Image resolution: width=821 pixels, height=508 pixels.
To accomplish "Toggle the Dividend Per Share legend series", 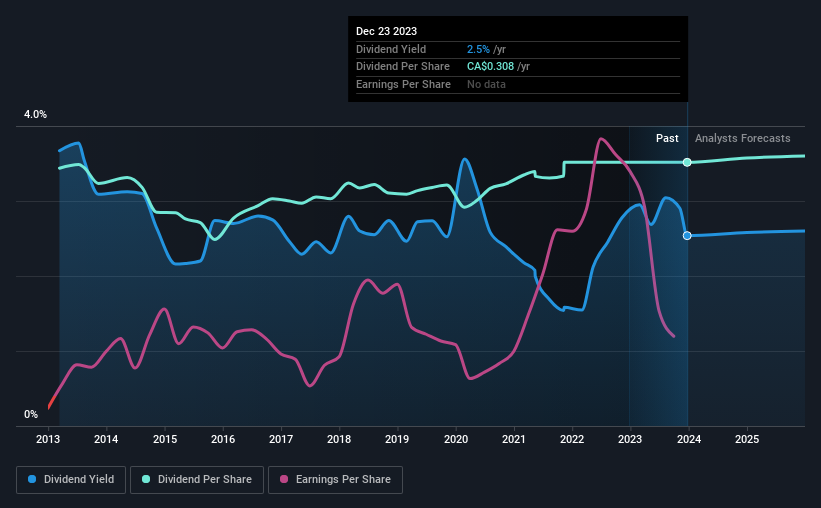I will pyautogui.click(x=197, y=480).
